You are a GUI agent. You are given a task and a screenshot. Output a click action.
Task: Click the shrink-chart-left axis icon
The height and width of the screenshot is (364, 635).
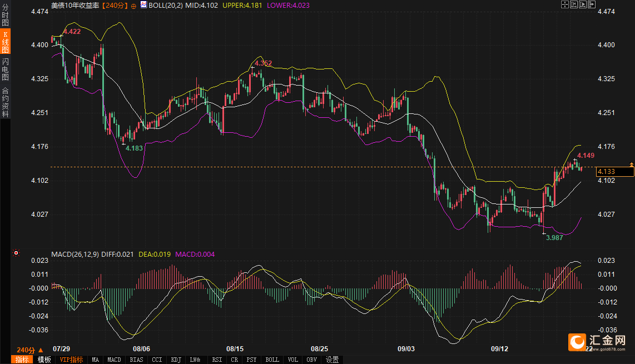[x=573, y=4]
